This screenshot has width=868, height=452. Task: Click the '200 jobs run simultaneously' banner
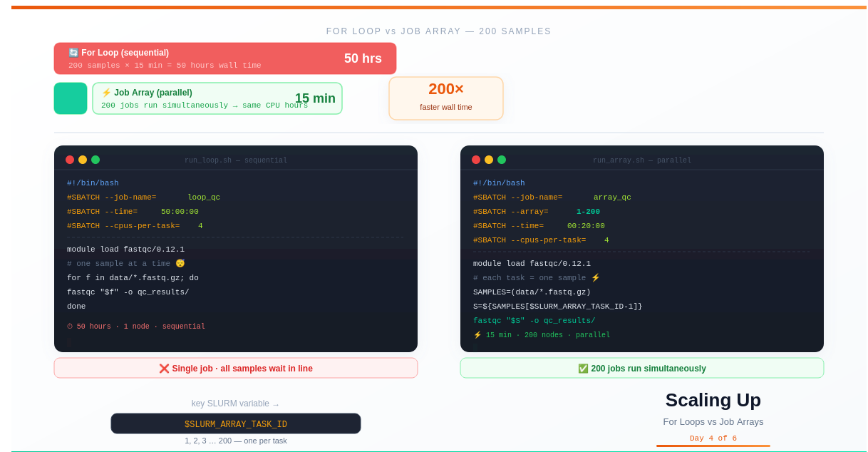641,368
